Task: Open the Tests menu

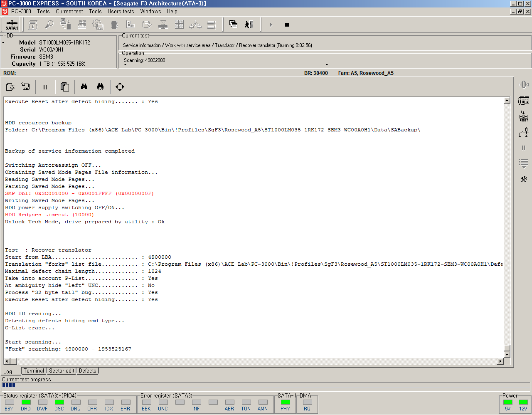Action: (x=43, y=12)
